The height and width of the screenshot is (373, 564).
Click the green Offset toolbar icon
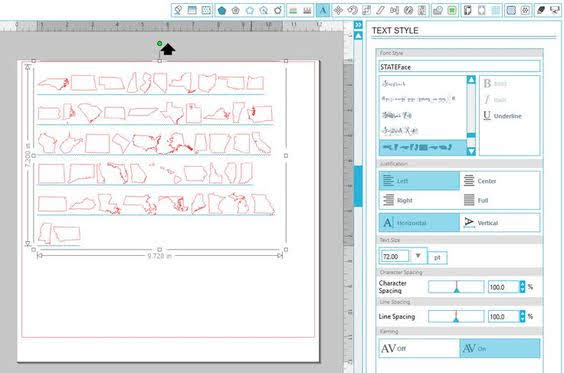click(452, 10)
